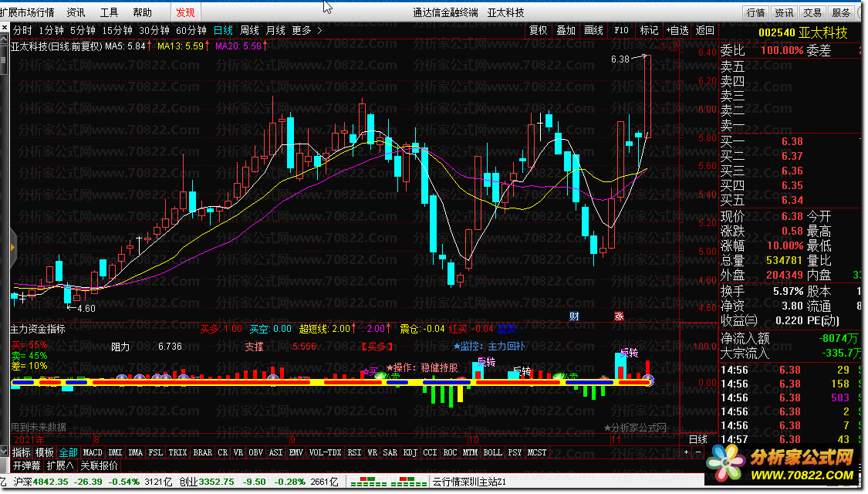Open the 复权 adjustment option

[538, 30]
